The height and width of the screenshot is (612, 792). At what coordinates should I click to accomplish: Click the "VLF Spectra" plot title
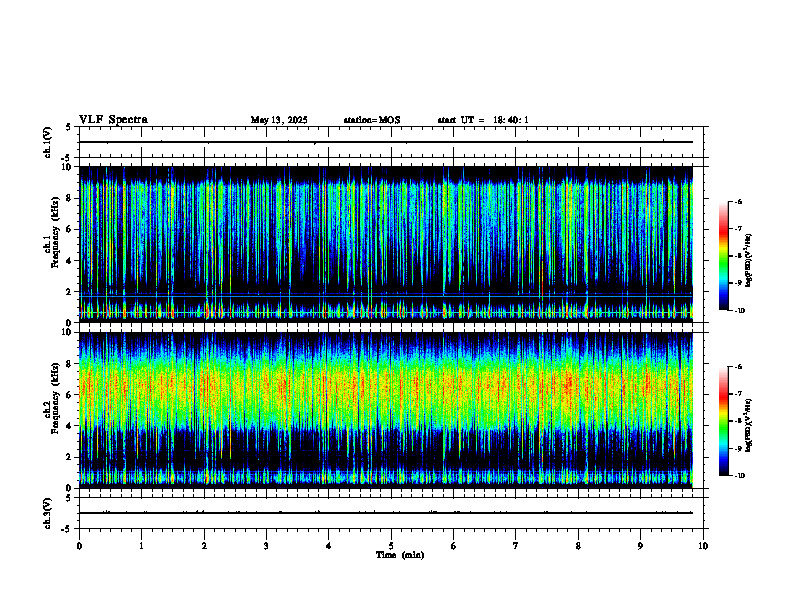[113, 120]
